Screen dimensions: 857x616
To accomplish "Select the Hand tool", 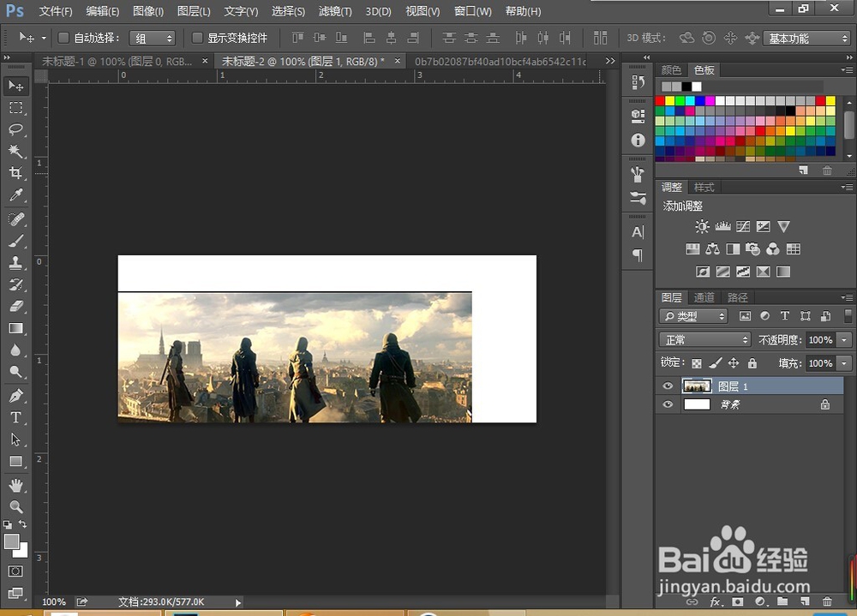I will [15, 486].
